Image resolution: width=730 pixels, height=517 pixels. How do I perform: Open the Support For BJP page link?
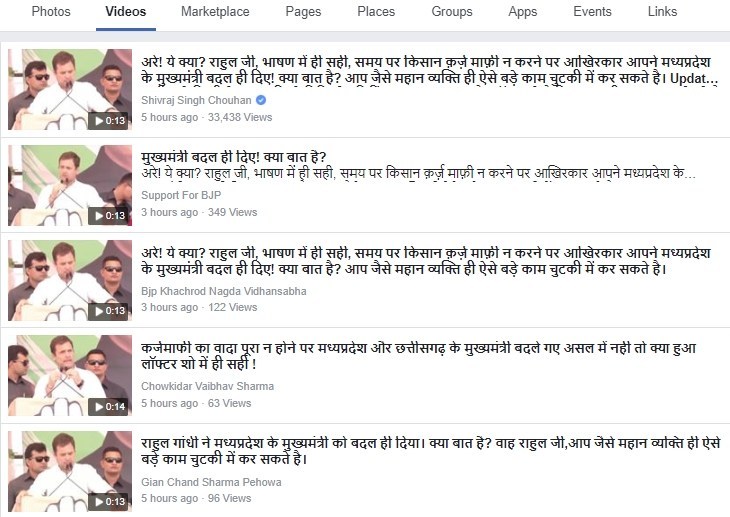point(181,195)
